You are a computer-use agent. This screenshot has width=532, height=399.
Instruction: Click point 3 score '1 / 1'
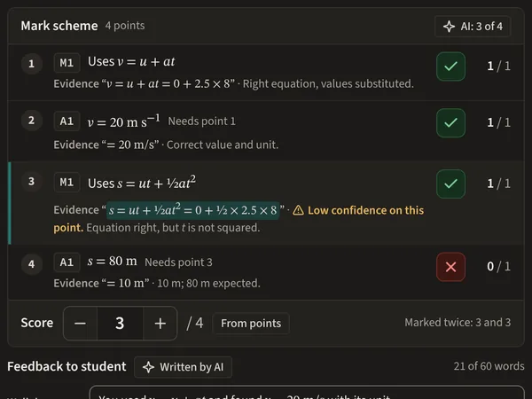[498, 184]
